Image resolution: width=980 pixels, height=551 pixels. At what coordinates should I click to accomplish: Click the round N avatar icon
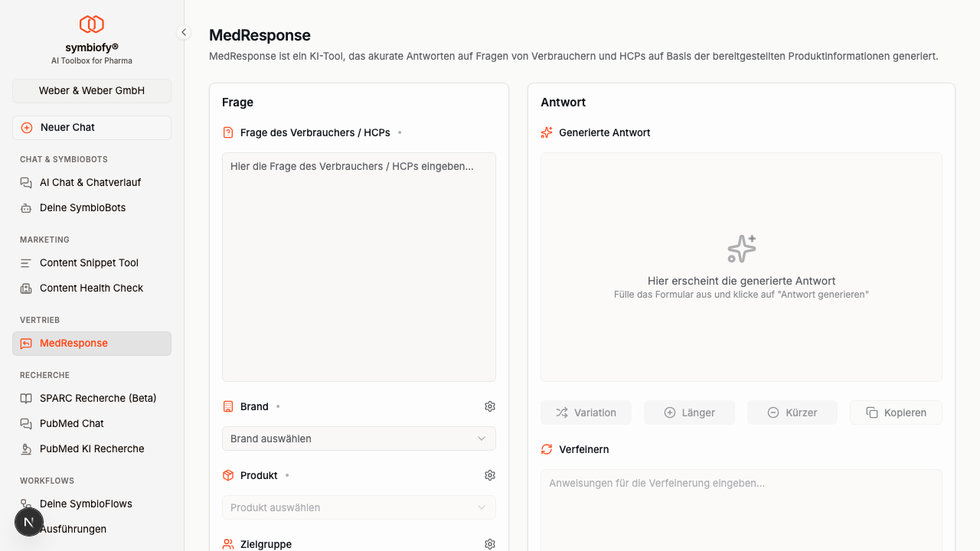(29, 523)
